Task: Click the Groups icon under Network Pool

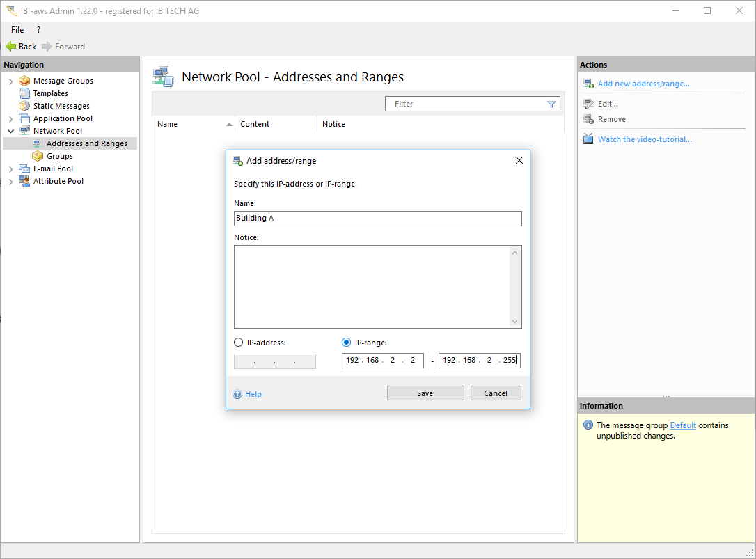Action: (x=38, y=156)
